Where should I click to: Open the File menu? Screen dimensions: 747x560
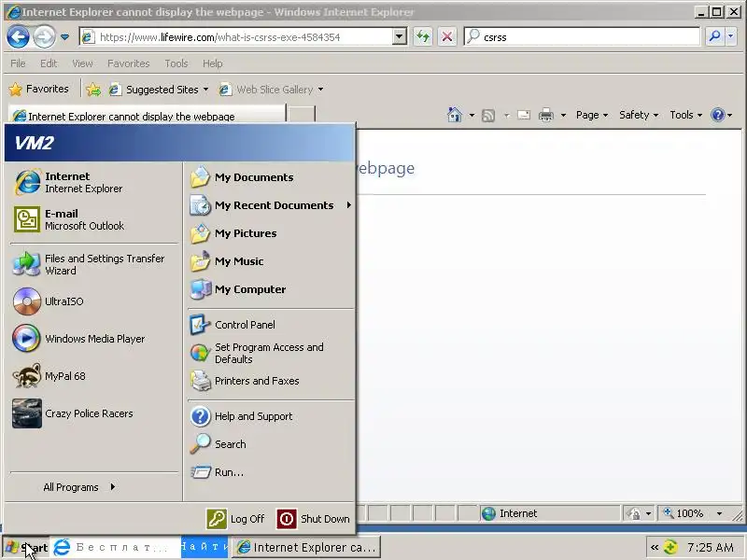point(18,63)
